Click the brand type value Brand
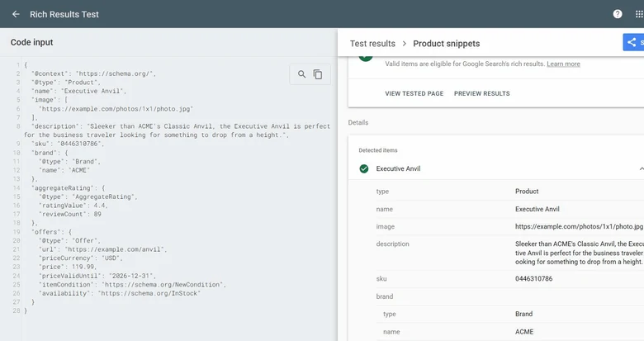Screen dimensions: 644x341 pos(523,314)
